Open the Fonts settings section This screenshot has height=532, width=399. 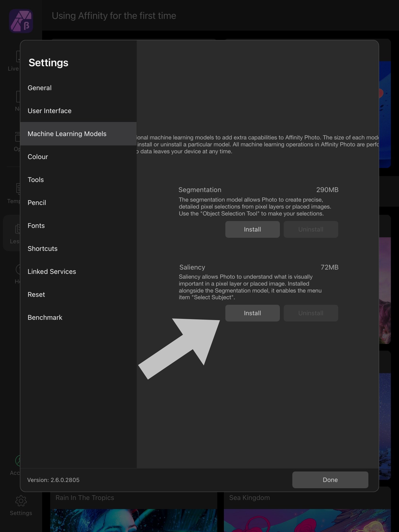click(78, 226)
